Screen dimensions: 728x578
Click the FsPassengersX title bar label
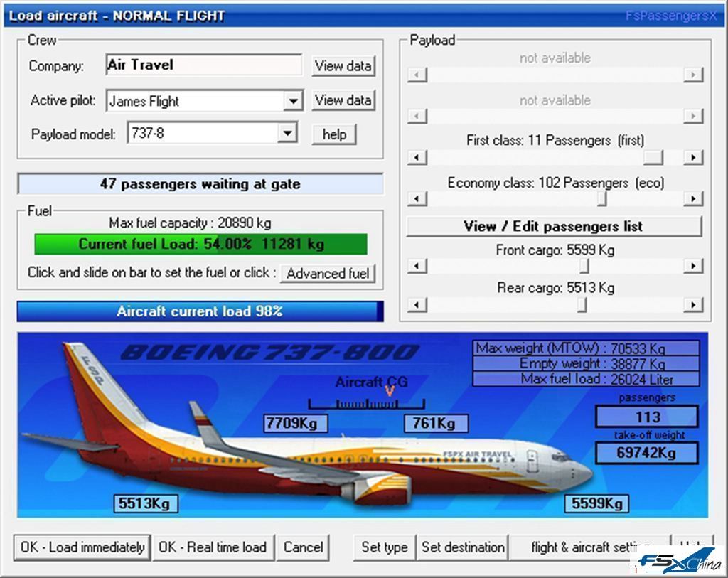pos(671,16)
